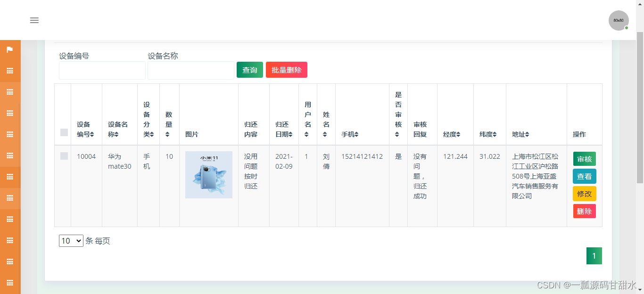Click the vertical page scrollbar
Viewport: 644px width, 294px height.
coord(640,108)
